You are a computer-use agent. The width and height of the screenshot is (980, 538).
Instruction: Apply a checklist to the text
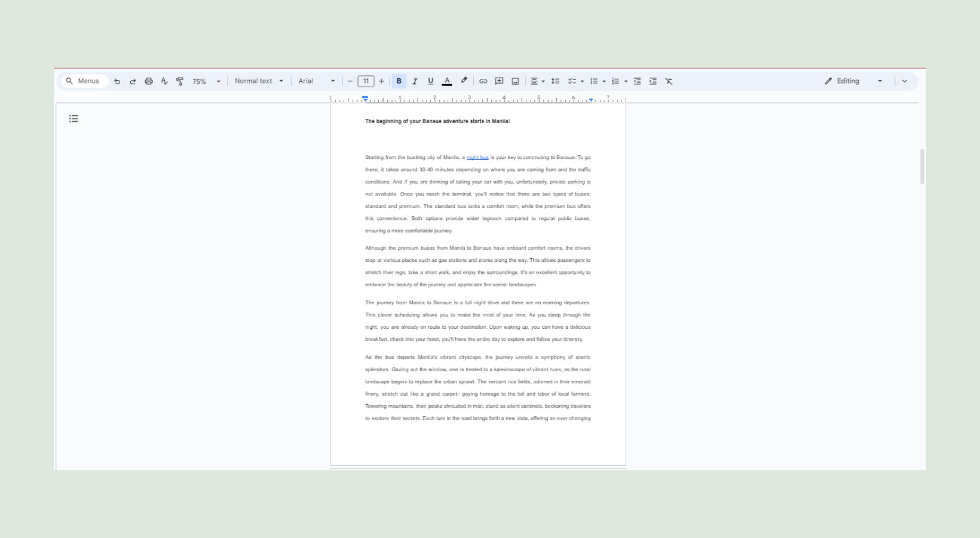coord(572,81)
